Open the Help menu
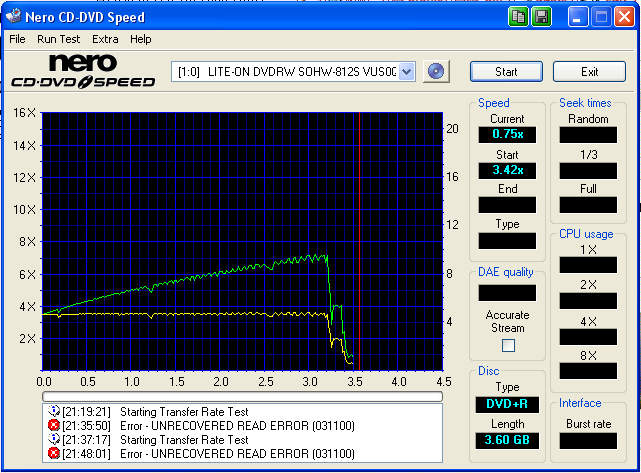The image size is (641, 473). [x=141, y=39]
